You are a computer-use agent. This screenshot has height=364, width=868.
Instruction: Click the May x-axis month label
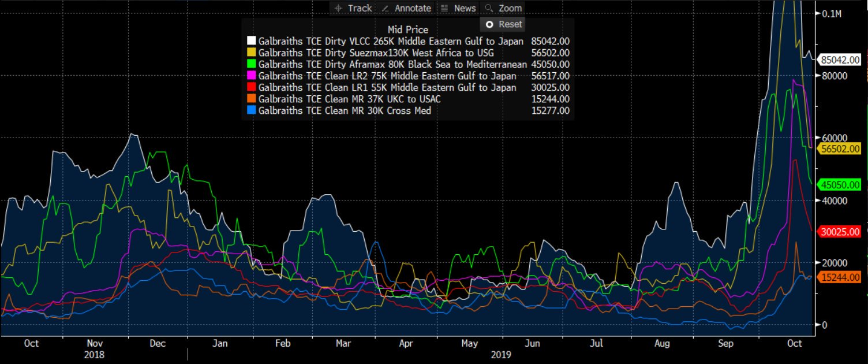pos(469,343)
